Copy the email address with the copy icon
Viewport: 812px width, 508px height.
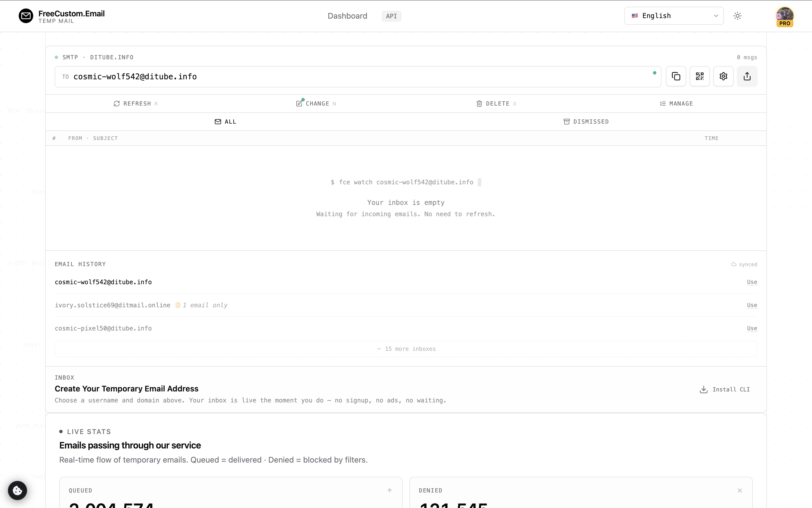click(676, 76)
